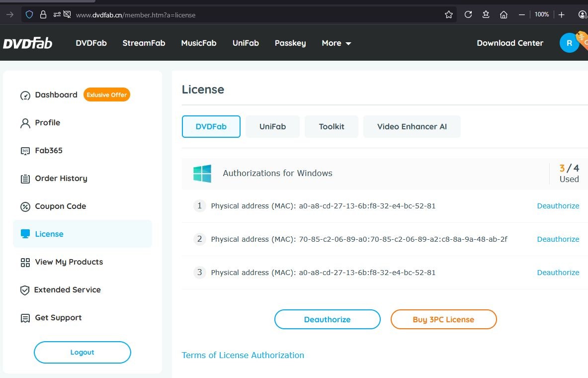Click the site security padlock icon
This screenshot has width=588, height=378.
pos(43,14)
